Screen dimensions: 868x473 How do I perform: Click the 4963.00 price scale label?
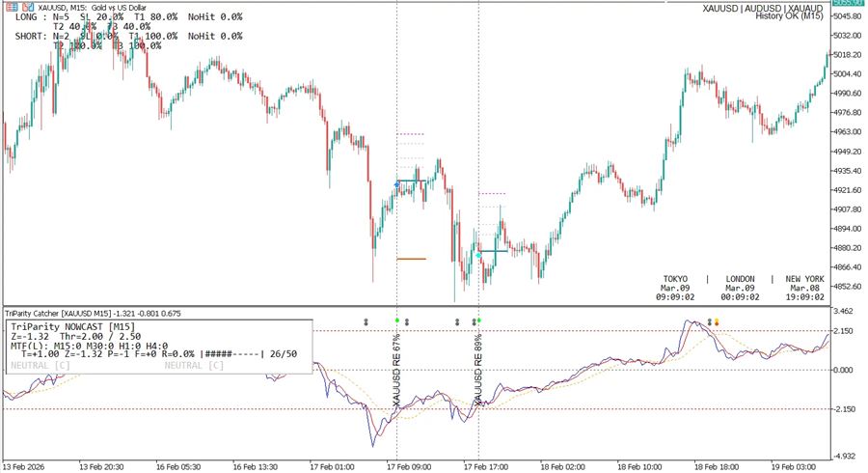click(847, 132)
